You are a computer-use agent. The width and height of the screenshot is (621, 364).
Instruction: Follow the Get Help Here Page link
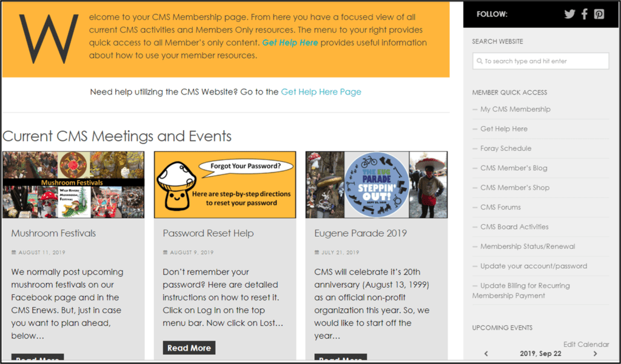pyautogui.click(x=321, y=92)
